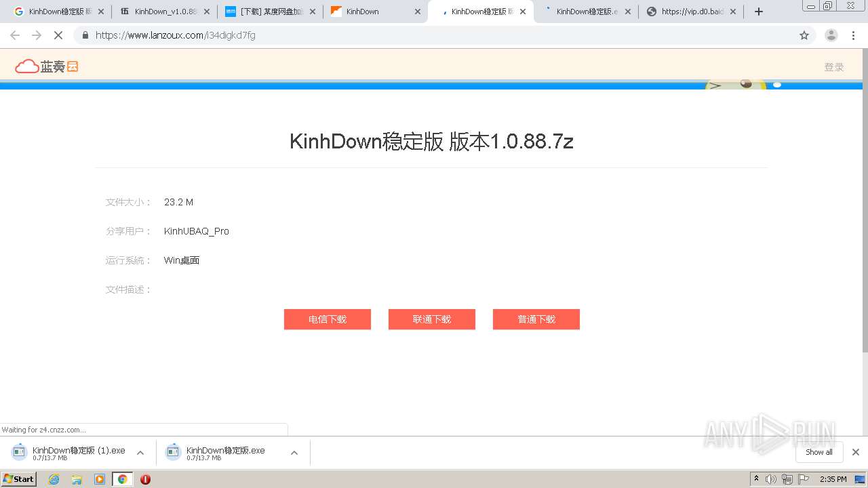Launch Internet Explorer from taskbar
868x488 pixels.
tap(54, 479)
